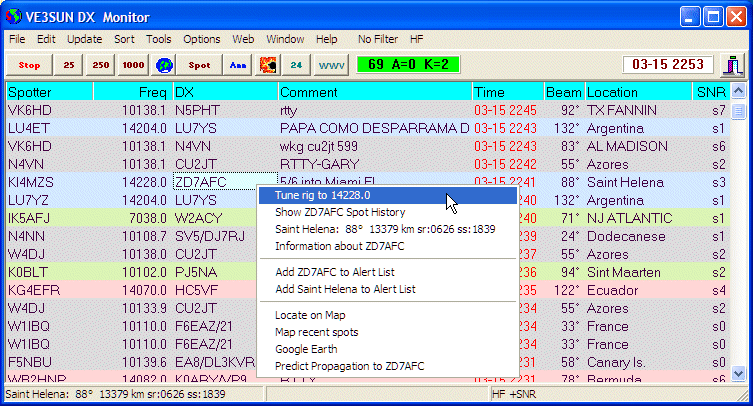Open the Sort menu
The image size is (753, 406).
click(x=124, y=39)
